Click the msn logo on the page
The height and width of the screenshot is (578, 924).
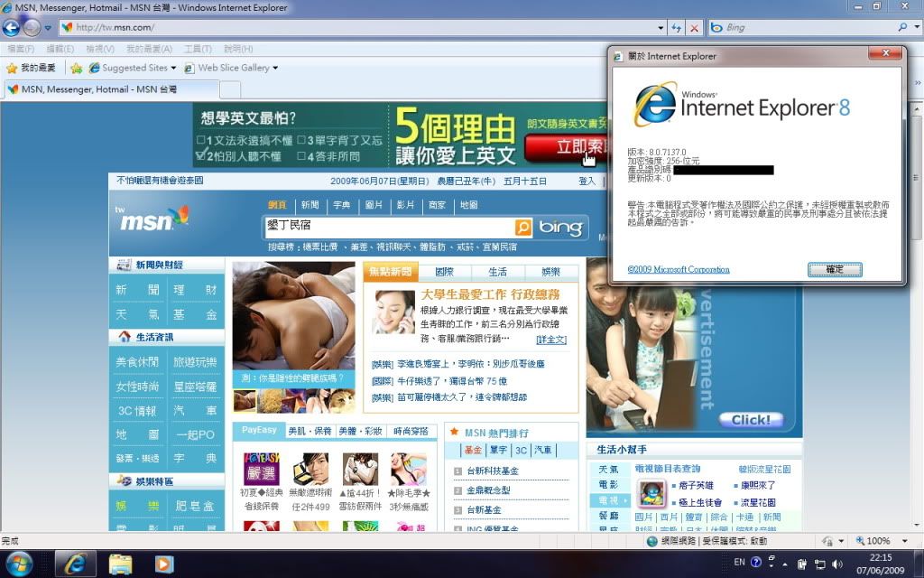(x=152, y=219)
